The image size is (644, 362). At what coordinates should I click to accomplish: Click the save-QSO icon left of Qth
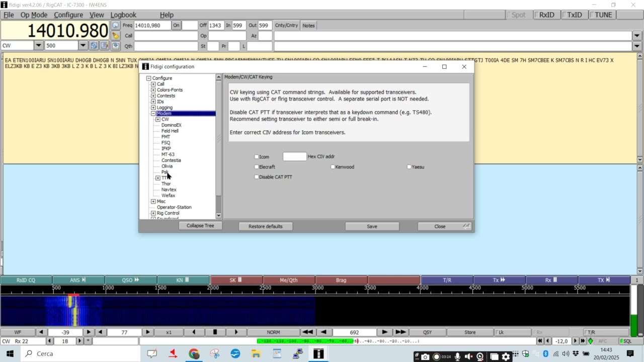tap(116, 46)
